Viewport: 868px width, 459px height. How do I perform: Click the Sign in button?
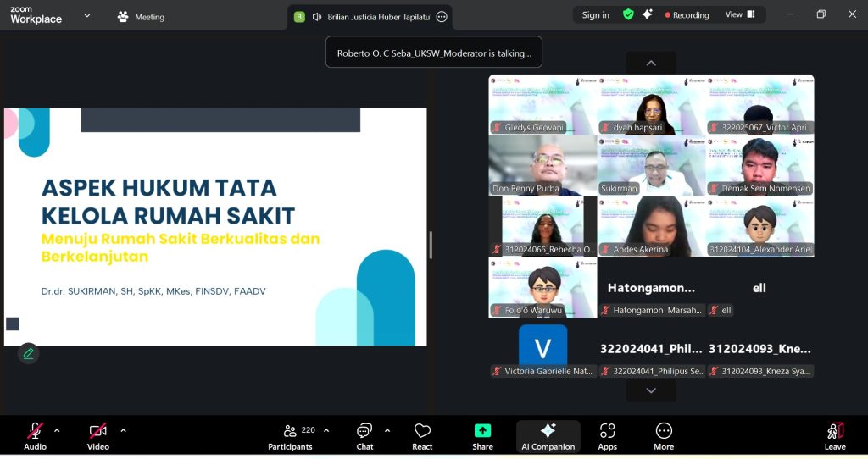click(596, 15)
